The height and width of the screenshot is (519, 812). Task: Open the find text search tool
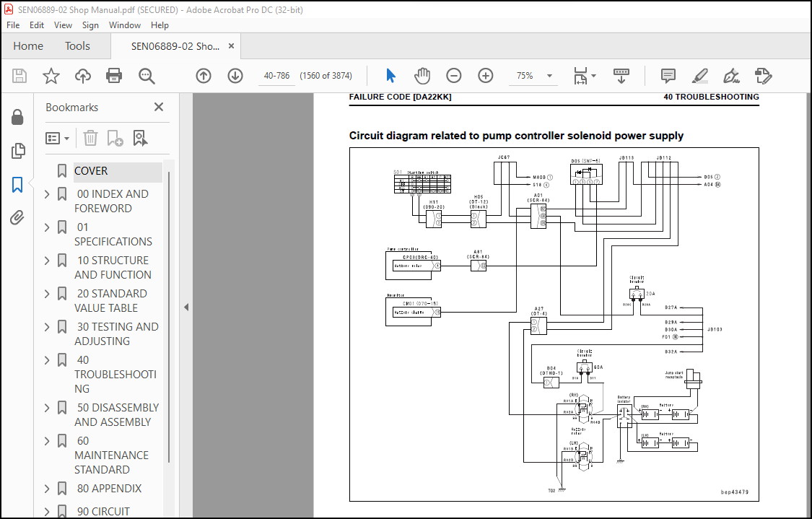point(147,76)
